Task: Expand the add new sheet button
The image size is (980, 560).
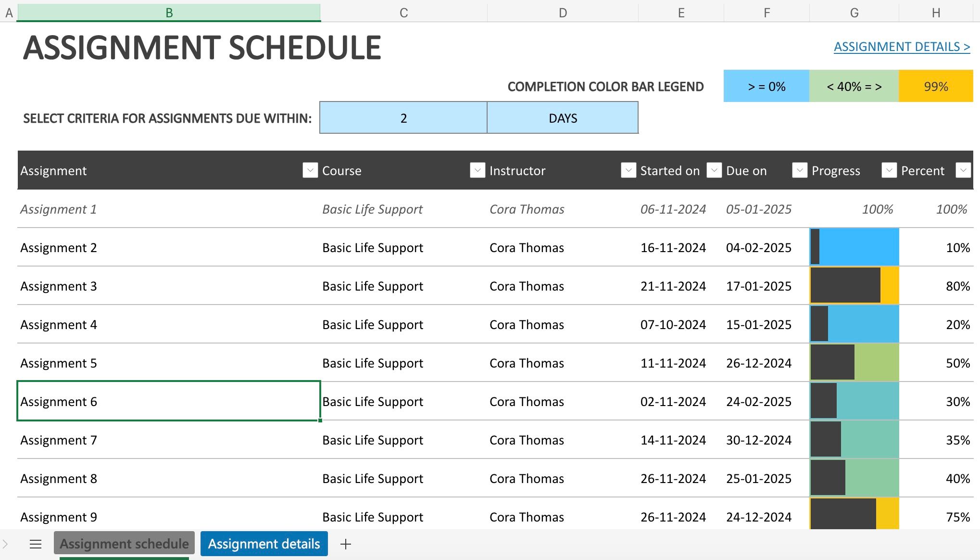Action: click(x=345, y=544)
